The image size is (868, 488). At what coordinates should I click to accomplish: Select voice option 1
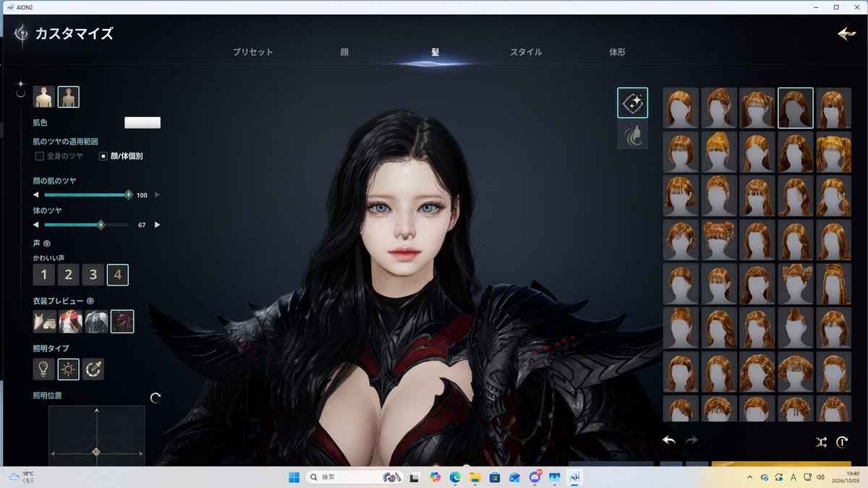(44, 274)
